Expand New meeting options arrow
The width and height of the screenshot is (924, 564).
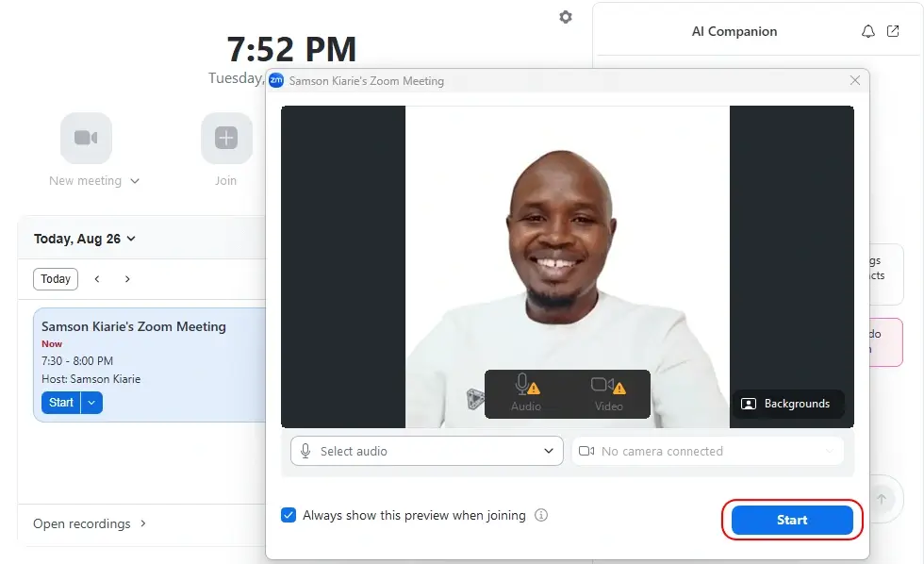[135, 181]
